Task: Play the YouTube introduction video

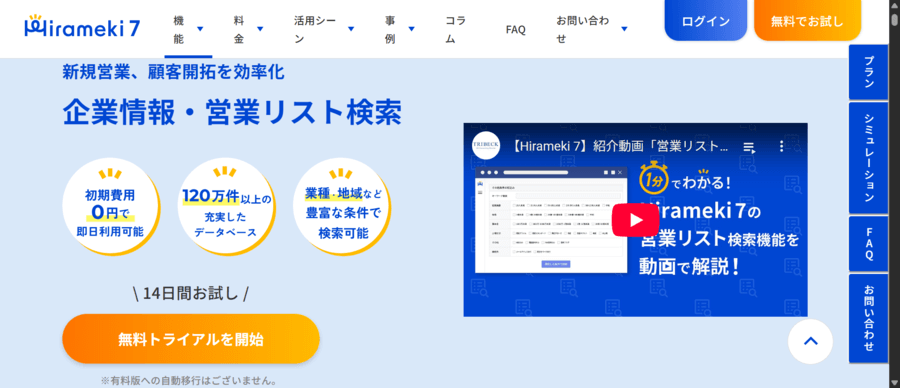Action: click(635, 220)
